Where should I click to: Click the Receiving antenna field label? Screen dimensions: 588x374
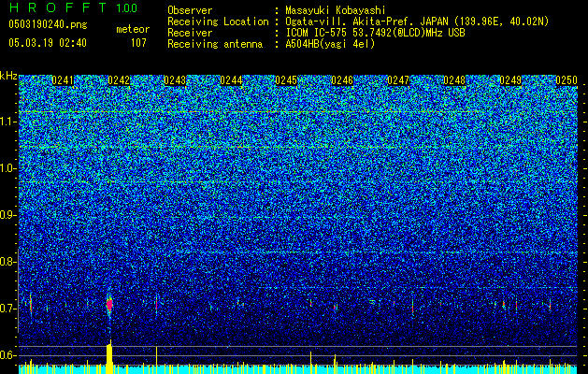(x=215, y=44)
